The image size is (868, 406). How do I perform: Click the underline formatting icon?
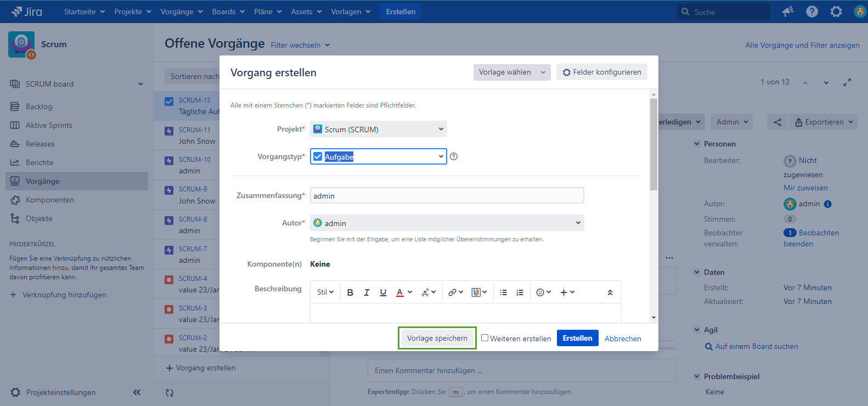pos(383,292)
